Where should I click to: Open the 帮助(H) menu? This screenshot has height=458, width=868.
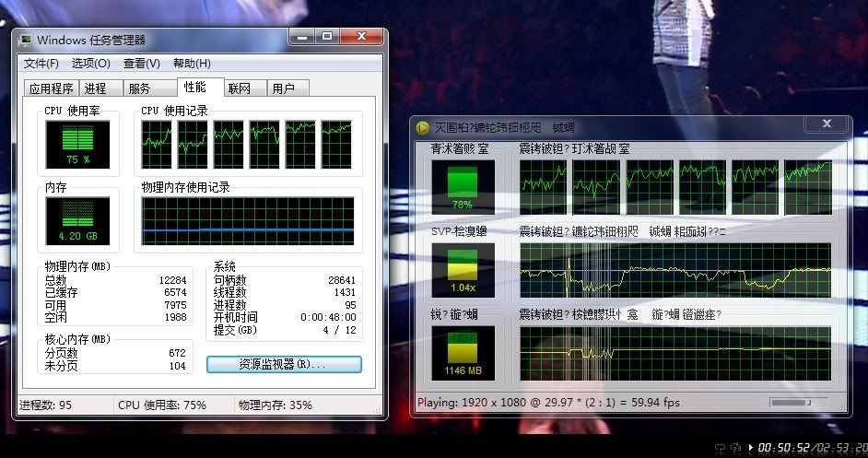coord(192,64)
